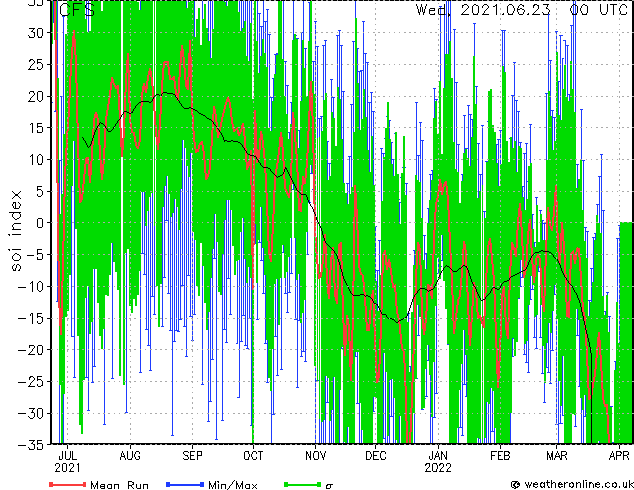Click the blue Min/Max legend marker

(x=185, y=484)
